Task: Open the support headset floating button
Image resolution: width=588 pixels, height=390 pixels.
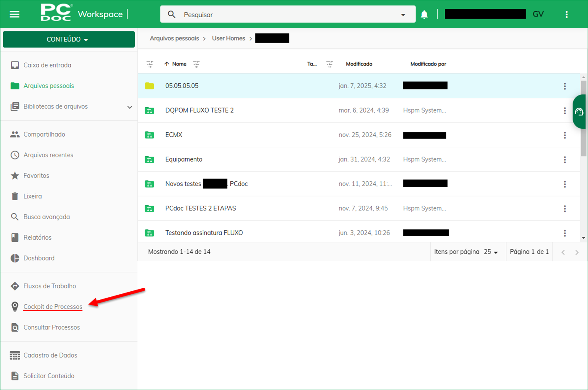Action: (x=579, y=112)
